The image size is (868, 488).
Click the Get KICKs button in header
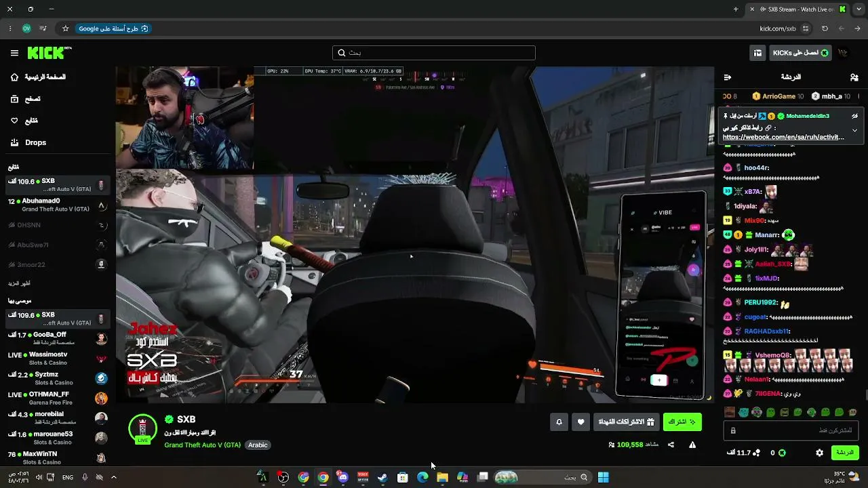pyautogui.click(x=801, y=53)
